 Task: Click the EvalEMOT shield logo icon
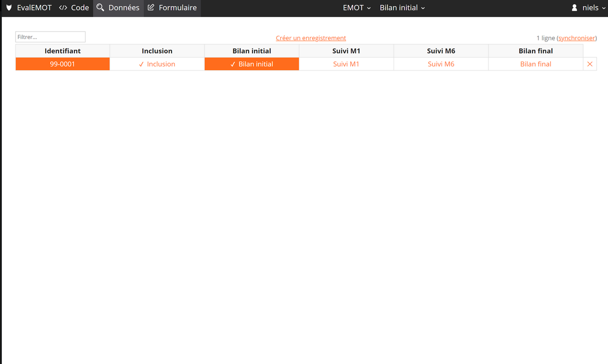click(9, 8)
